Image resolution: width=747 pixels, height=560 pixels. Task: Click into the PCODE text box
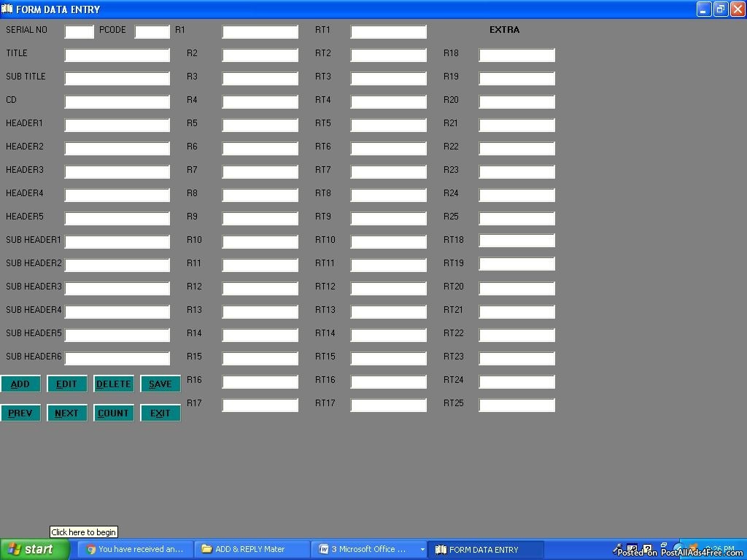point(152,31)
